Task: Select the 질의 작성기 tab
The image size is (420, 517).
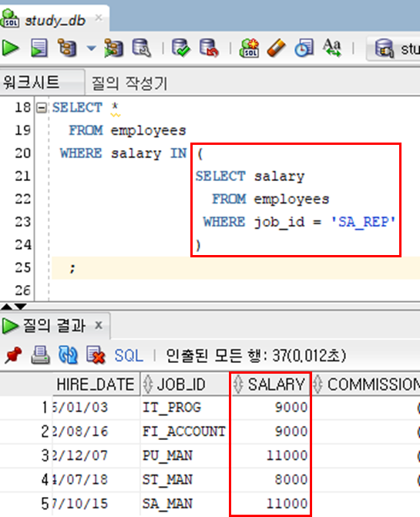Action: tap(129, 83)
